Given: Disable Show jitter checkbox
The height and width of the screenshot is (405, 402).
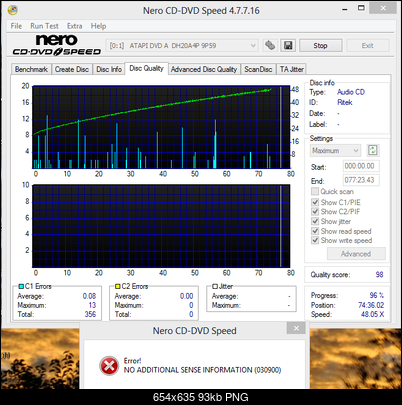Looking at the screenshot, I should point(315,221).
